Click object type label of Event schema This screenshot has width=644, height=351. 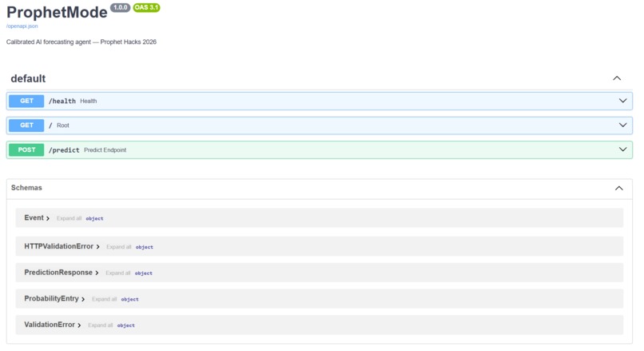(x=94, y=218)
